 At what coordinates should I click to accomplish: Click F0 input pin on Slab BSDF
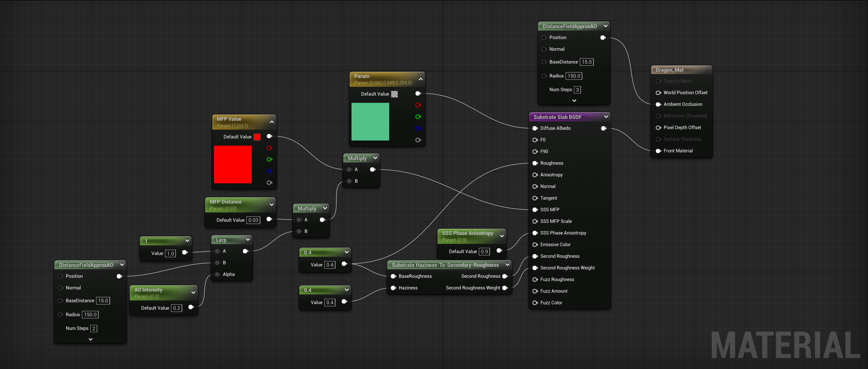(535, 140)
